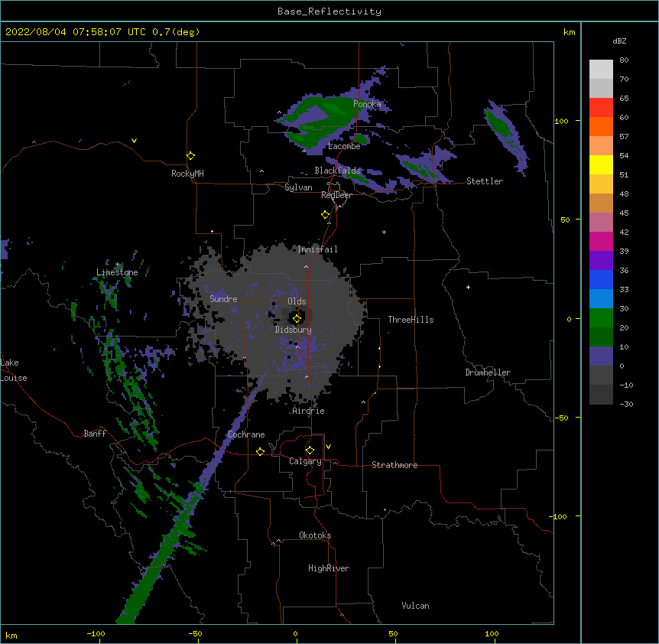Click the Blackfalds city label
This screenshot has width=659, height=644.
click(x=337, y=171)
